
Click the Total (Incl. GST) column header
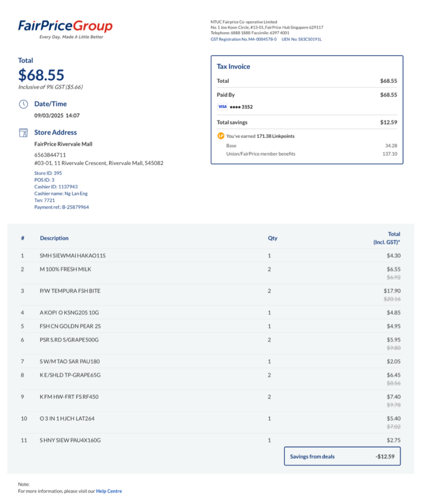coord(387,238)
